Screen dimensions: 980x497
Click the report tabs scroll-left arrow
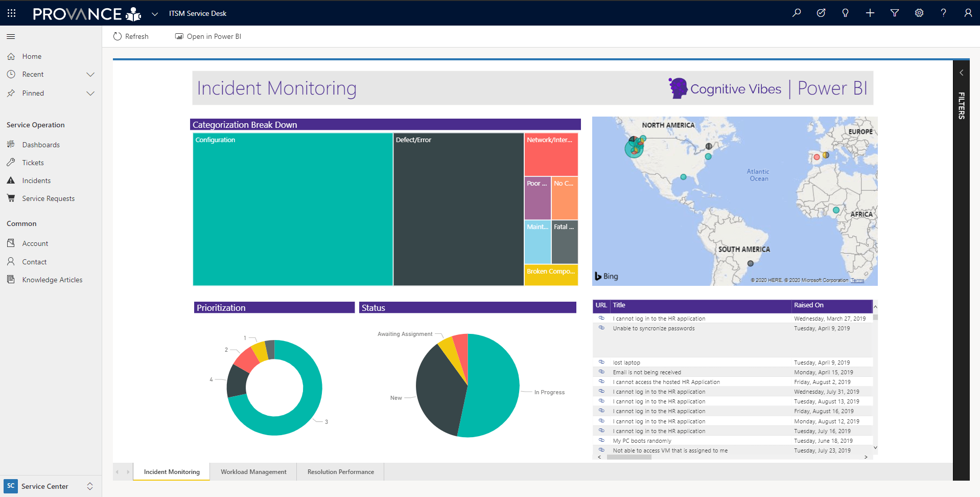[x=117, y=472]
